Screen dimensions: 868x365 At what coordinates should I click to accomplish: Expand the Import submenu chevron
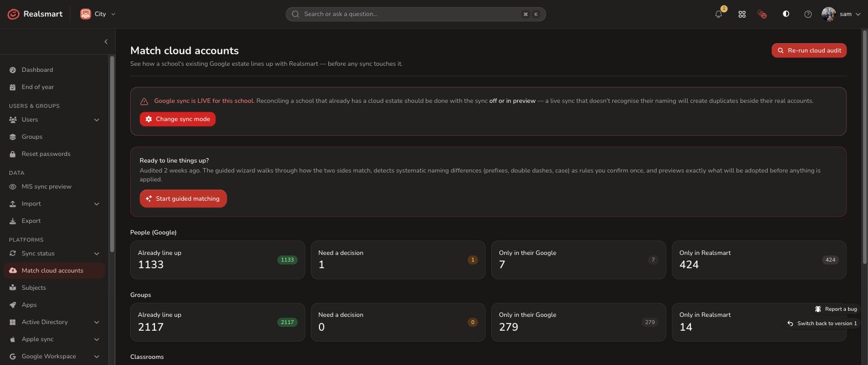[96, 204]
